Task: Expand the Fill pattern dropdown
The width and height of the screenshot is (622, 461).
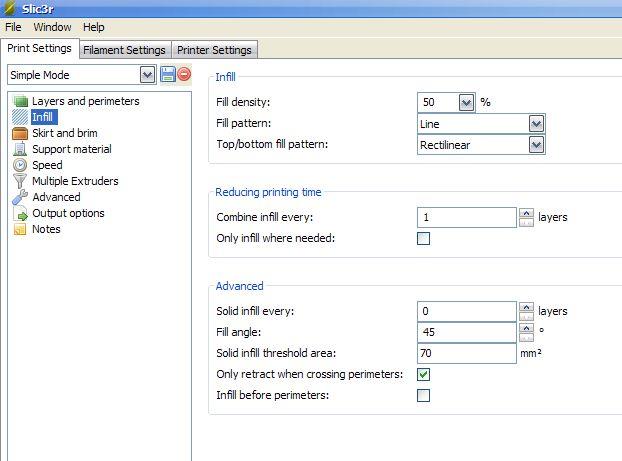Action: [536, 124]
